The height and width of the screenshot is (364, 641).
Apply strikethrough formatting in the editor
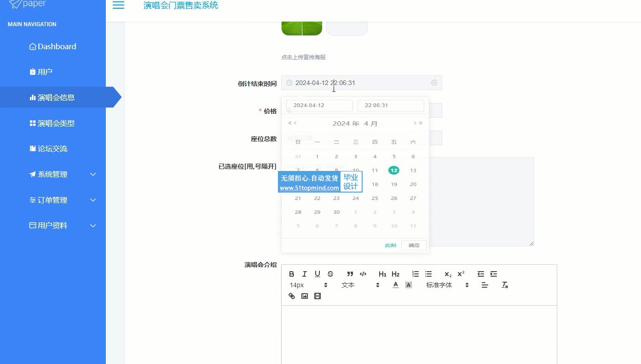330,274
